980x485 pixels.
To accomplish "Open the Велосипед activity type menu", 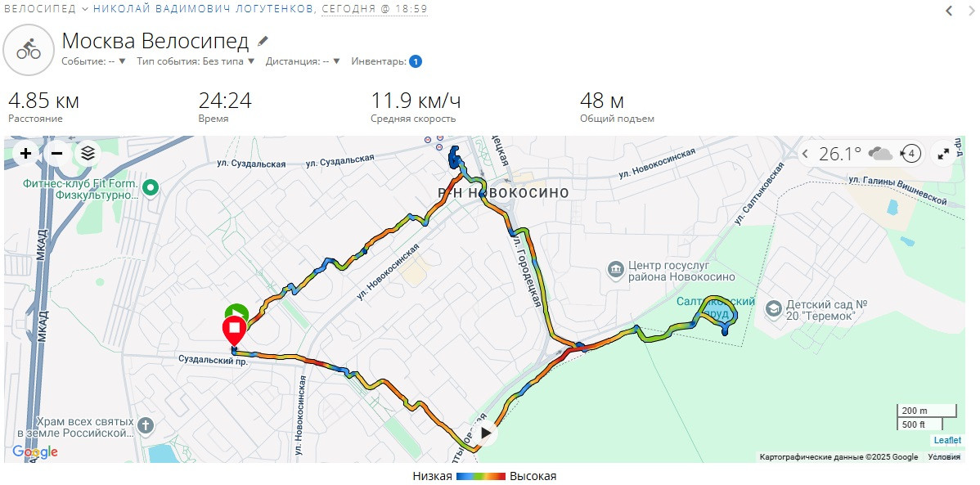I will pyautogui.click(x=47, y=9).
